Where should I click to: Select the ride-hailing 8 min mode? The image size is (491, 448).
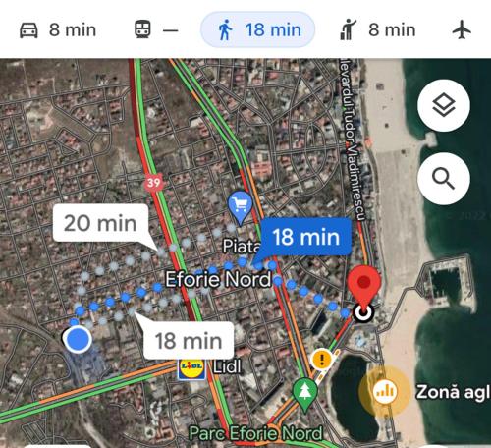point(377,29)
